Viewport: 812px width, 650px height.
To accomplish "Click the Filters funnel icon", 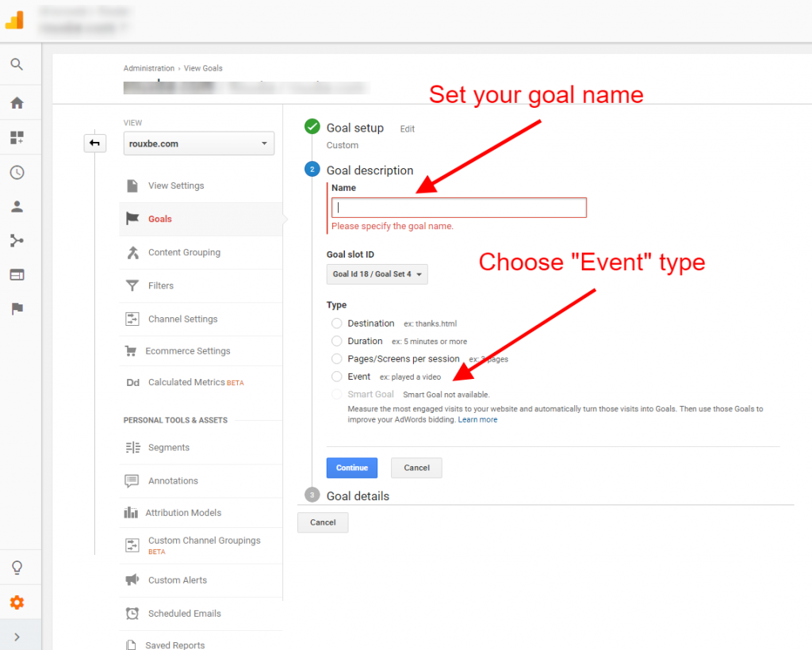I will tap(132, 285).
